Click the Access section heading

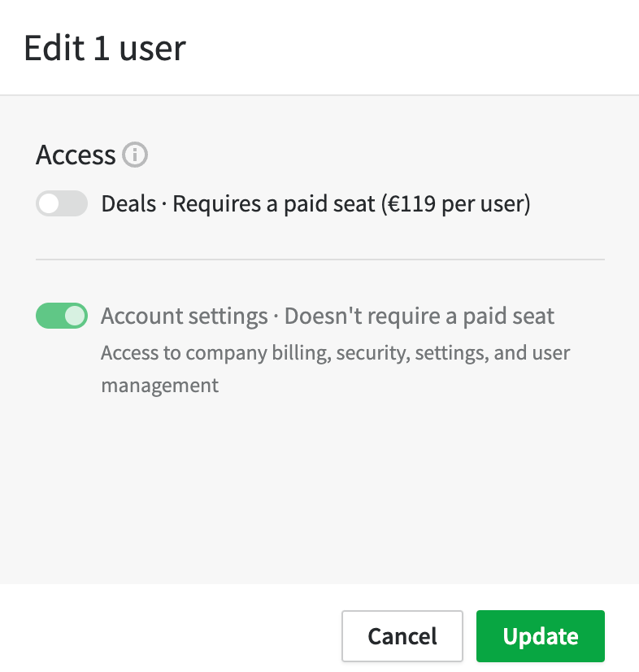76,155
